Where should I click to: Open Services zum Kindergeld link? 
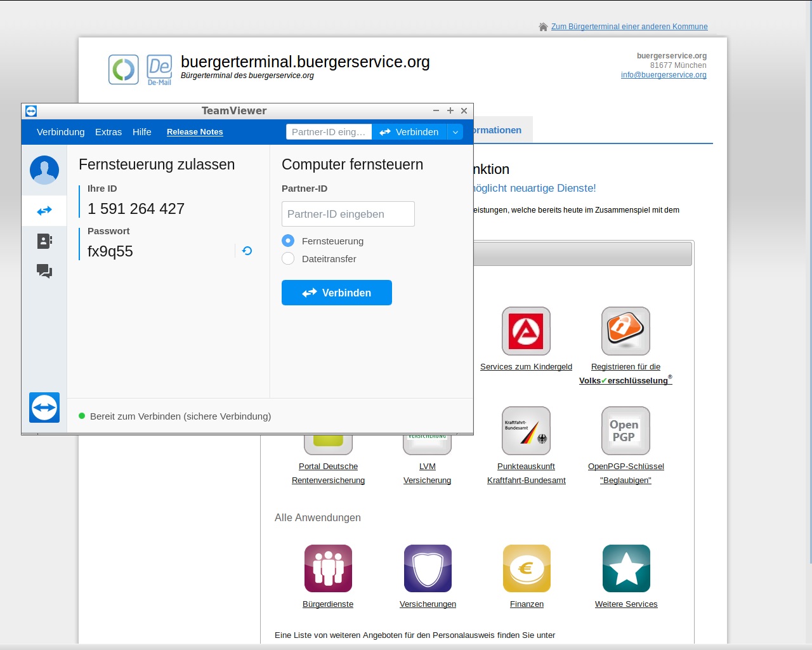(526, 367)
